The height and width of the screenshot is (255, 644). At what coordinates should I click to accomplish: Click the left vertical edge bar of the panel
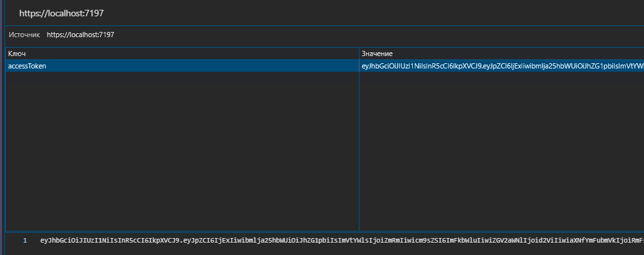(2, 128)
